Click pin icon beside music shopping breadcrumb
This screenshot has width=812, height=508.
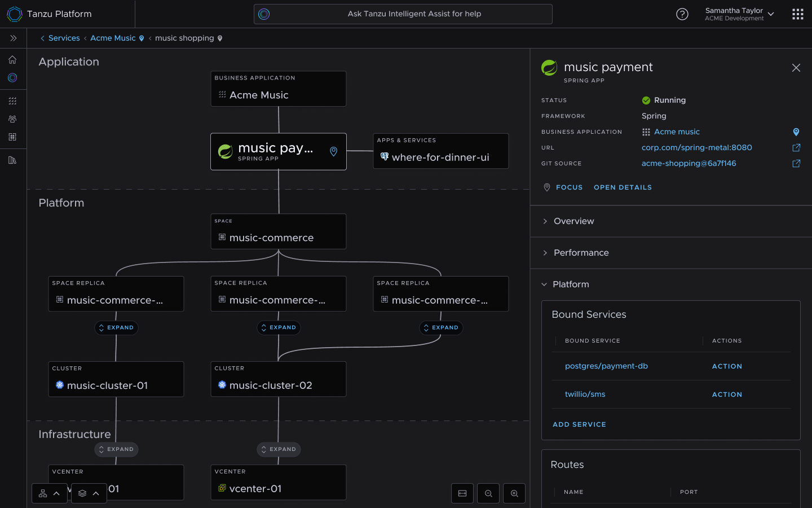220,38
